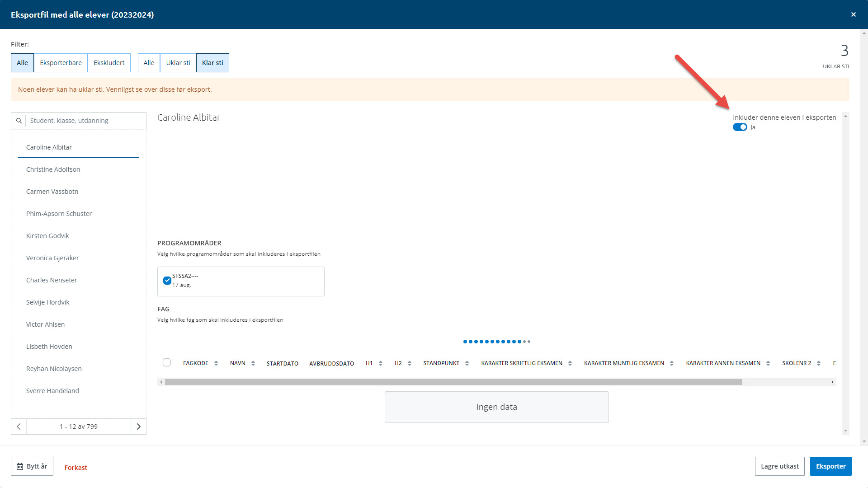Toggle 'Inkluder denne eleven i eksporten' switch

click(740, 127)
